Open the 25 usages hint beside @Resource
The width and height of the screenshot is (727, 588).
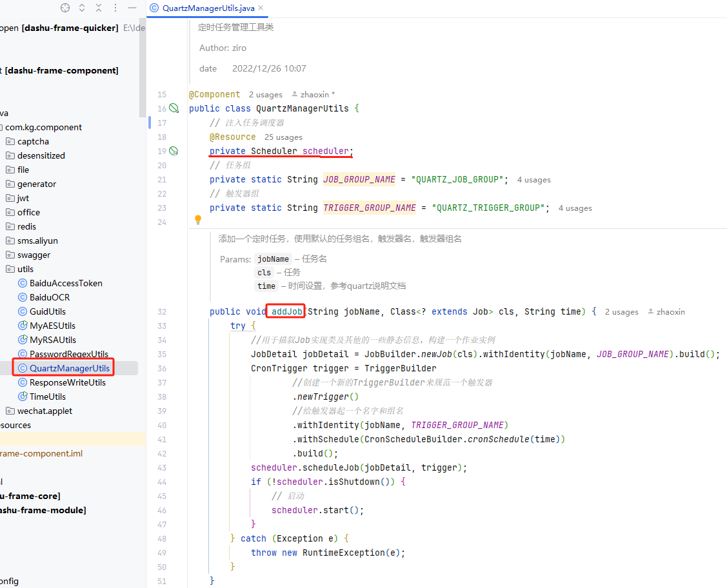pyautogui.click(x=283, y=137)
